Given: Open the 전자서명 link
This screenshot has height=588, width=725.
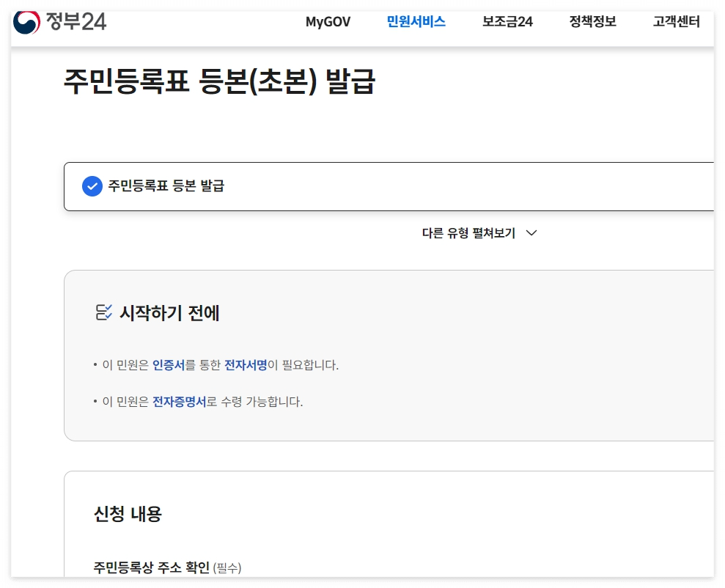Looking at the screenshot, I should 246,364.
